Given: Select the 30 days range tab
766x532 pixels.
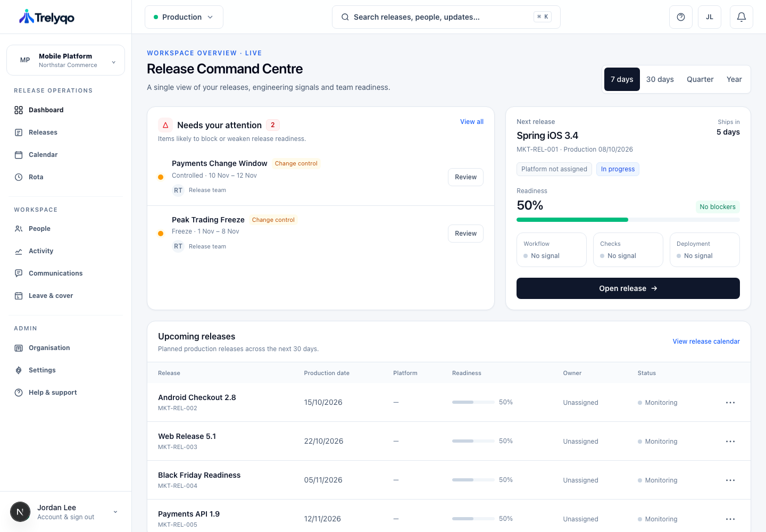Looking at the screenshot, I should pyautogui.click(x=660, y=79).
